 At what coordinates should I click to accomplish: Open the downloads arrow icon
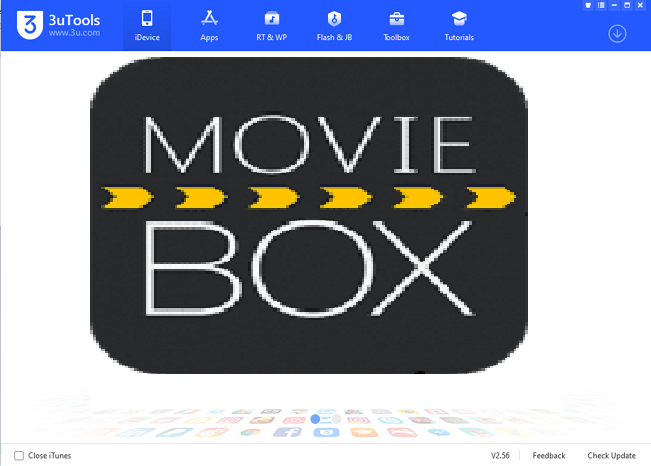(617, 34)
